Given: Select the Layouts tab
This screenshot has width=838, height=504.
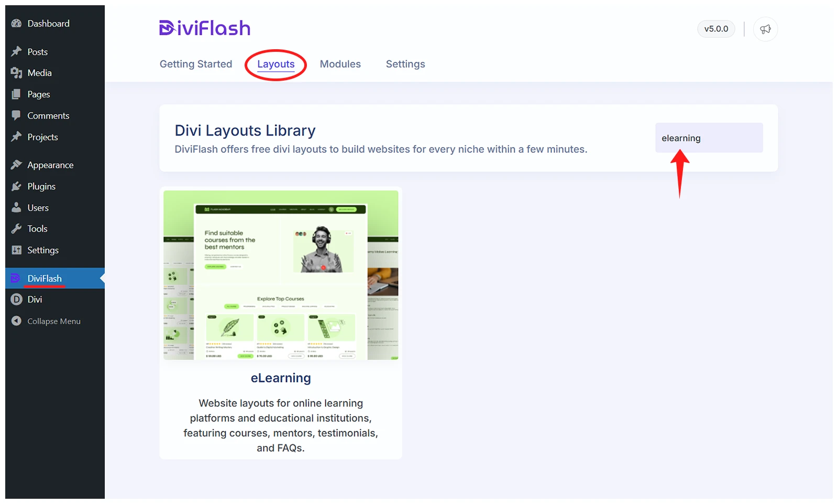Looking at the screenshot, I should tap(275, 64).
